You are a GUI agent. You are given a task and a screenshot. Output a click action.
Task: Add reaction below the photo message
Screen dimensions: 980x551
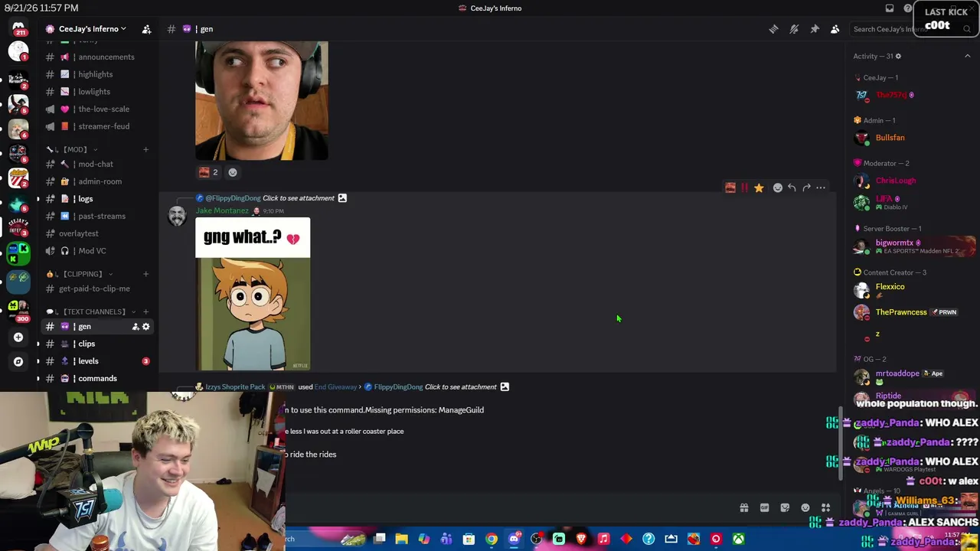[x=233, y=172]
